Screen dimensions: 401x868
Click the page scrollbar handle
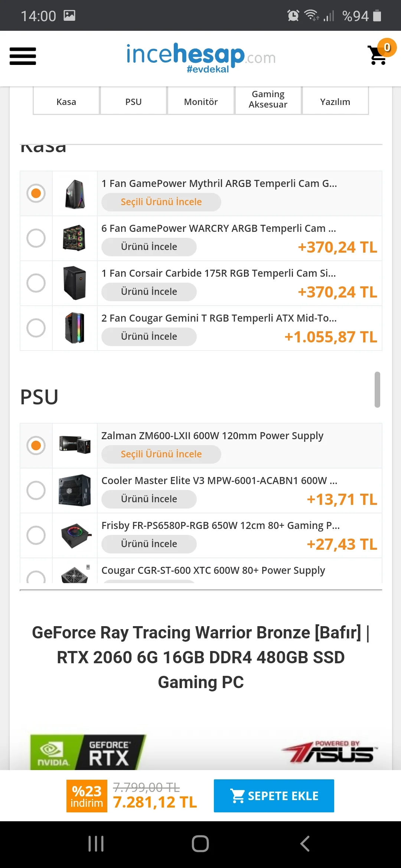tap(377, 389)
